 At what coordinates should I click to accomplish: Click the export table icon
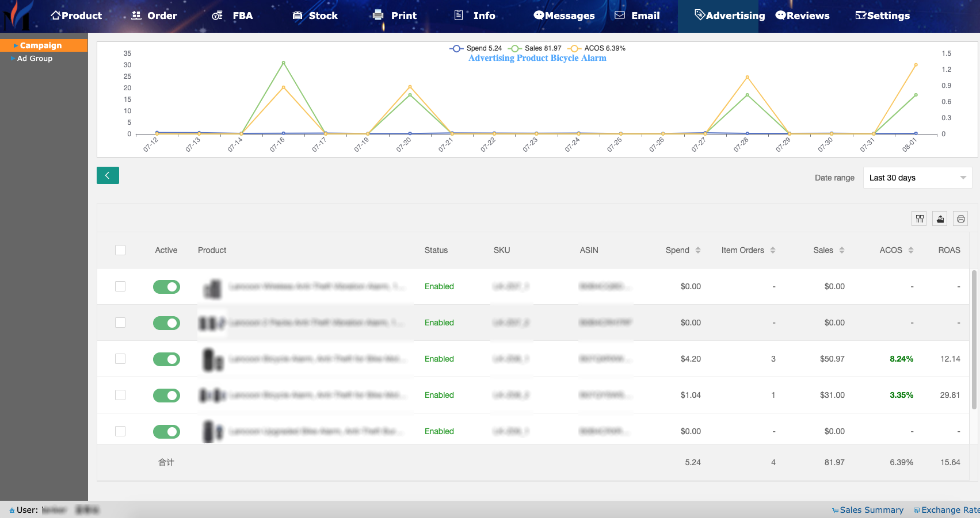tap(940, 218)
